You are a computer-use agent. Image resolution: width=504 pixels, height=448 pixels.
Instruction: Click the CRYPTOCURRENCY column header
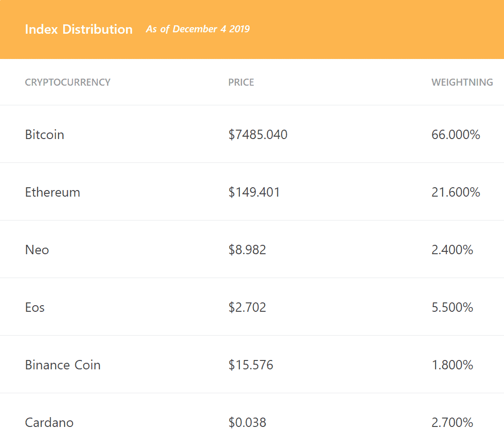[67, 82]
